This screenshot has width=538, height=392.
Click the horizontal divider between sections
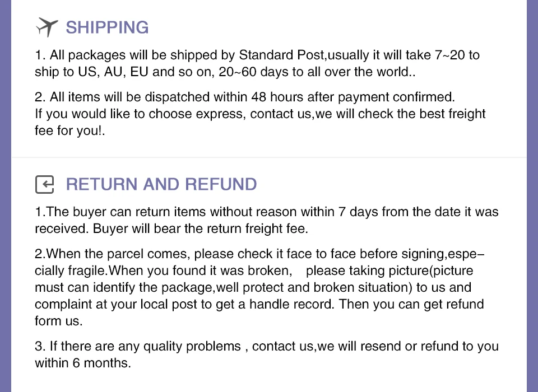click(x=269, y=157)
